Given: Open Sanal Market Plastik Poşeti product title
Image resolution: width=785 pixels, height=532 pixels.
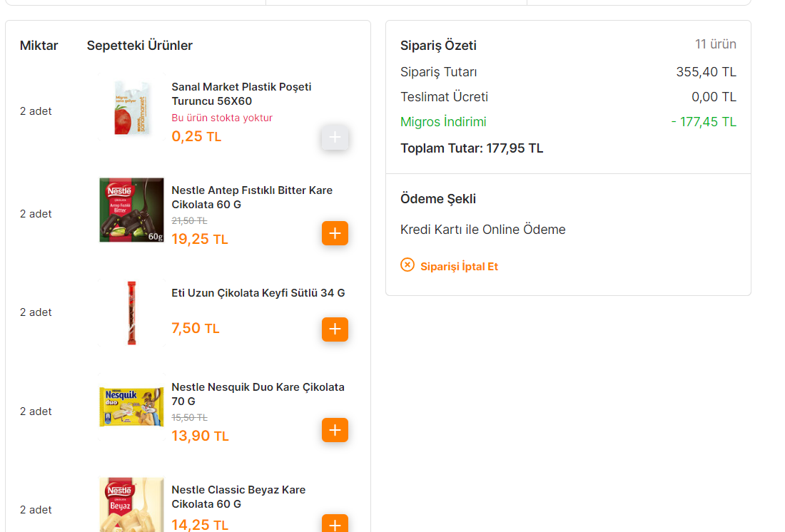Looking at the screenshot, I should [241, 94].
